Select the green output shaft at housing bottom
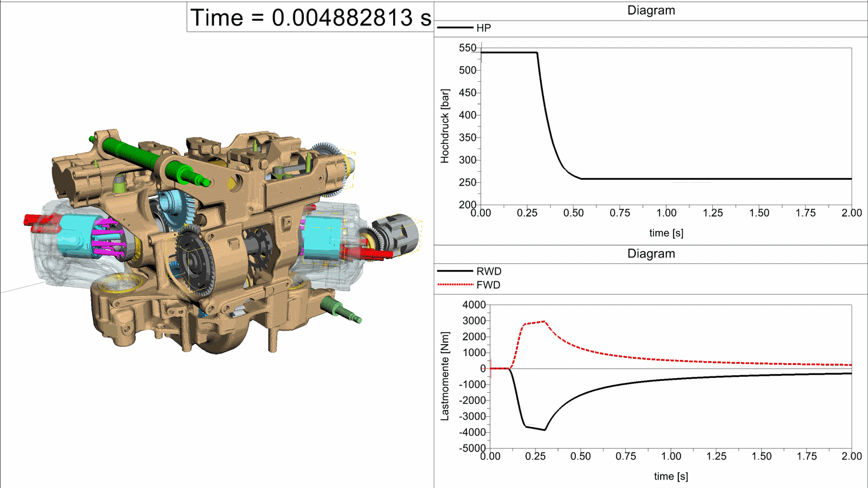Image resolution: width=868 pixels, height=488 pixels. pyautogui.click(x=341, y=310)
